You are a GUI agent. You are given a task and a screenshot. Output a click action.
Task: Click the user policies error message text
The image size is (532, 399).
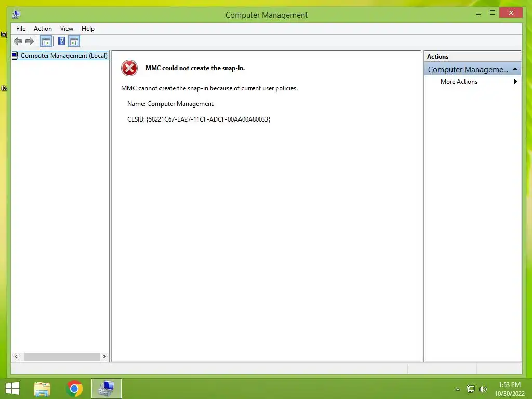coord(209,88)
